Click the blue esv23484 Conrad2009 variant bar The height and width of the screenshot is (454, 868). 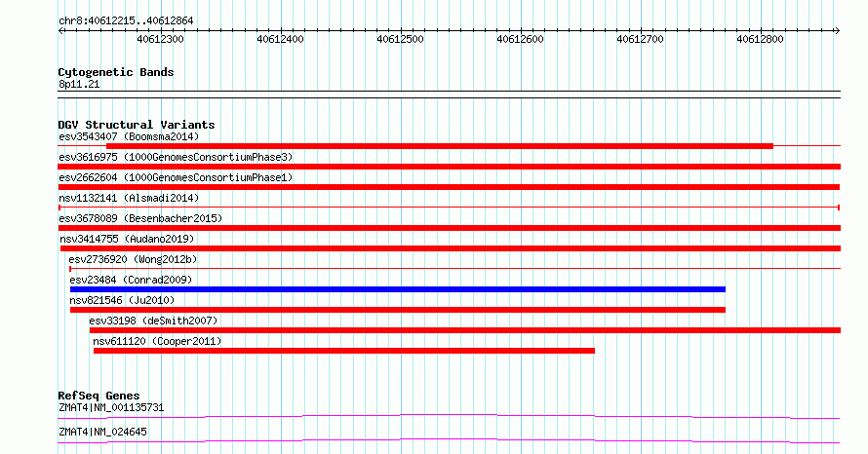(398, 289)
